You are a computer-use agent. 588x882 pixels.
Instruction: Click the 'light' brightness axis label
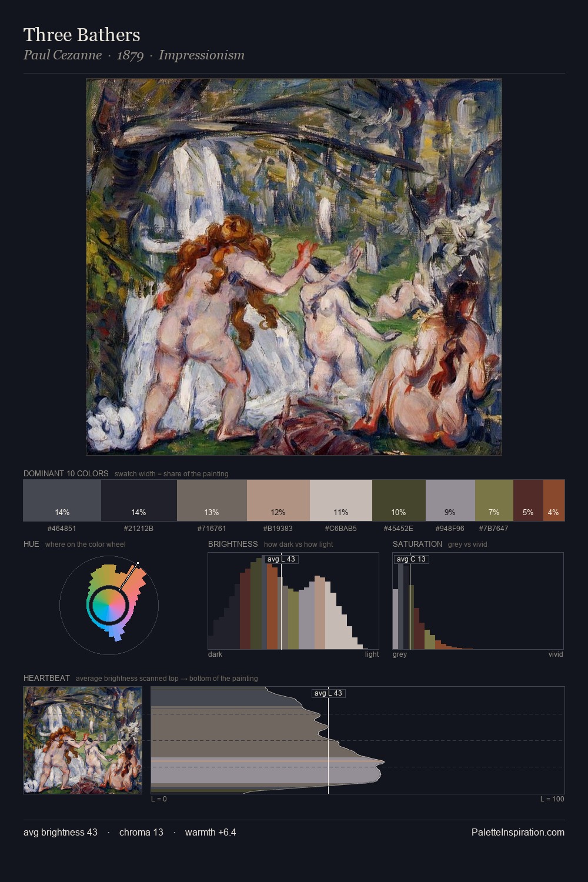pos(372,654)
